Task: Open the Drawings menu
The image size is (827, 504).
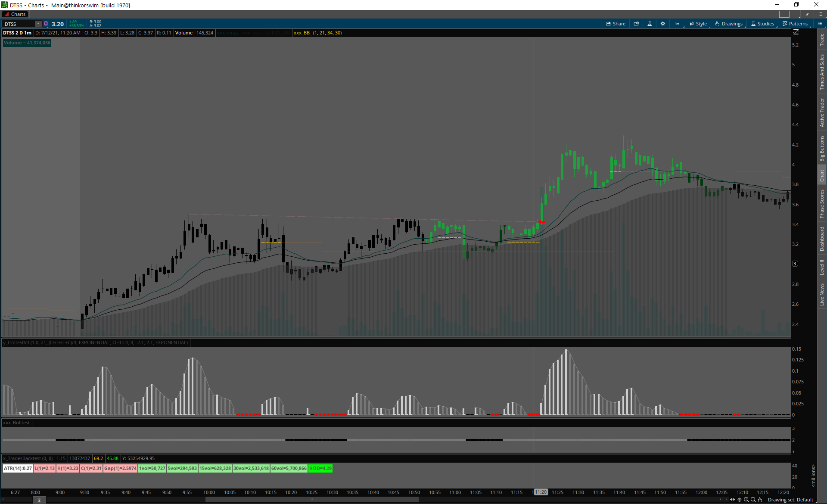Action: coord(729,24)
